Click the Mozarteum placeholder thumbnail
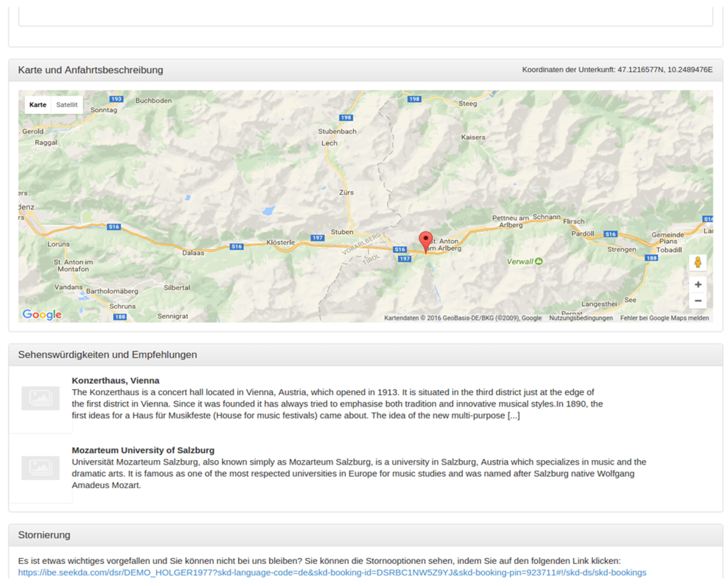Screen dimensions: 728x586 (41, 468)
